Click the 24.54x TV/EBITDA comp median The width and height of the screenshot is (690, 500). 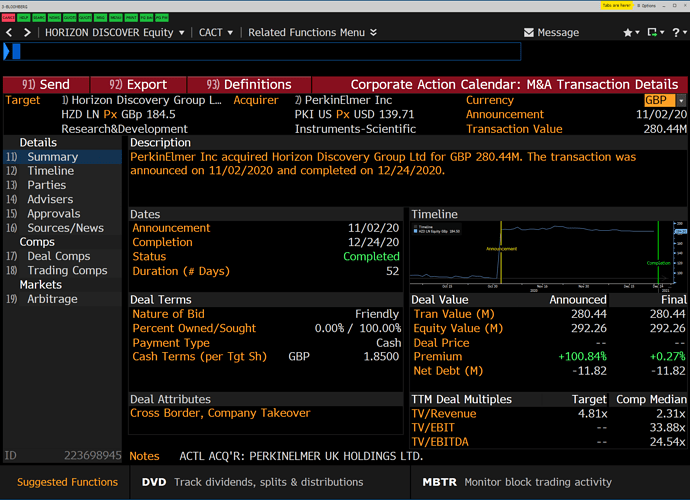click(668, 442)
